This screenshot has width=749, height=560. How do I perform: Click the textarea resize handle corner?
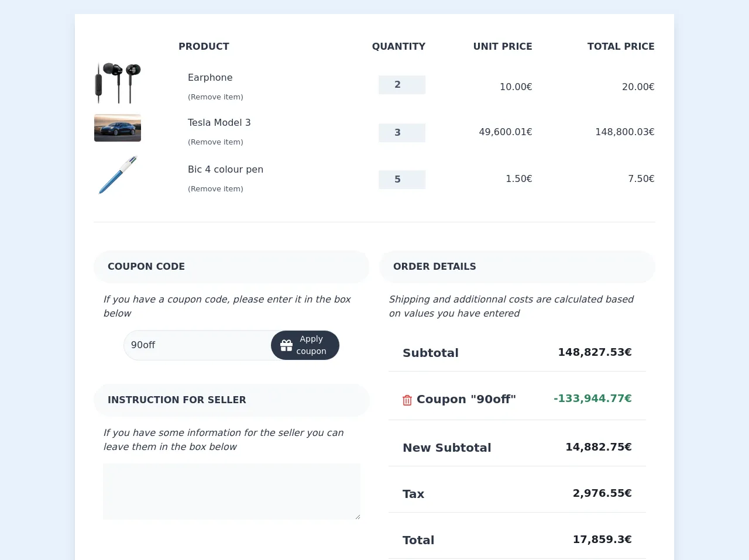tap(358, 517)
